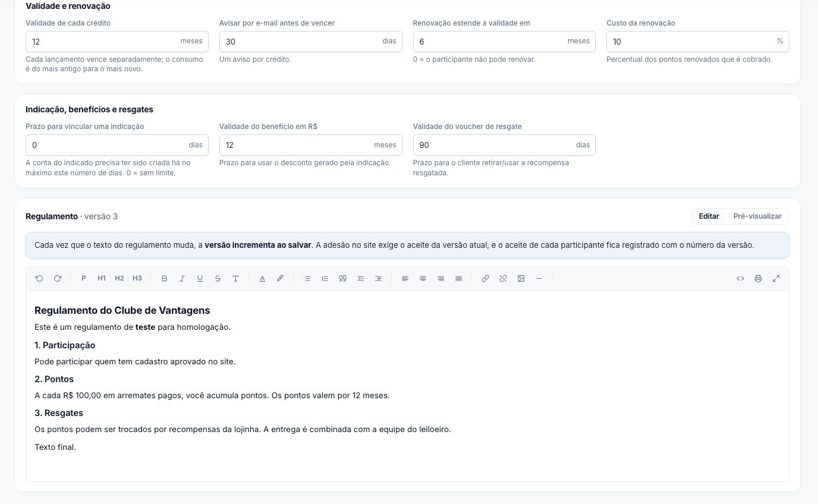Toggle italic formatting
Viewport: 818px width, 504px height.
182,278
